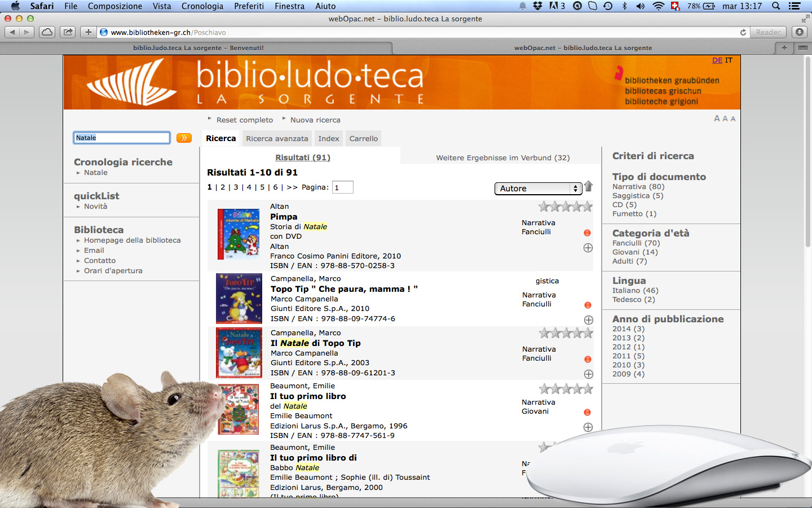812x508 pixels.
Task: Filter by Saggistica (5)
Action: 638,196
